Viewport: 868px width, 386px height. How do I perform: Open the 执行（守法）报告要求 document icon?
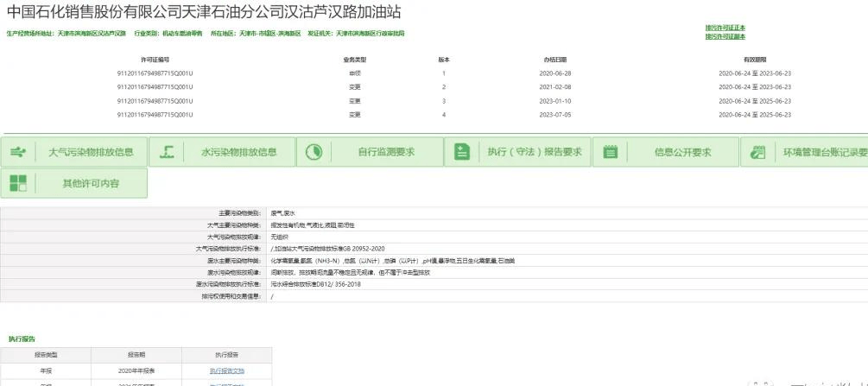point(462,152)
